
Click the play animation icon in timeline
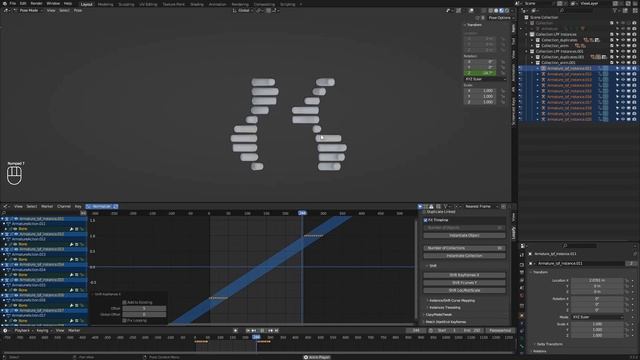262,331
